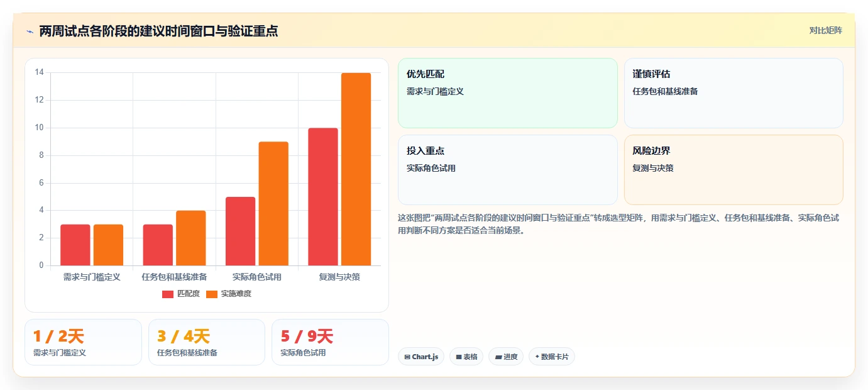Image resolution: width=868 pixels, height=390 pixels.
Task: Click the 表格 tag chip
Action: coord(466,357)
